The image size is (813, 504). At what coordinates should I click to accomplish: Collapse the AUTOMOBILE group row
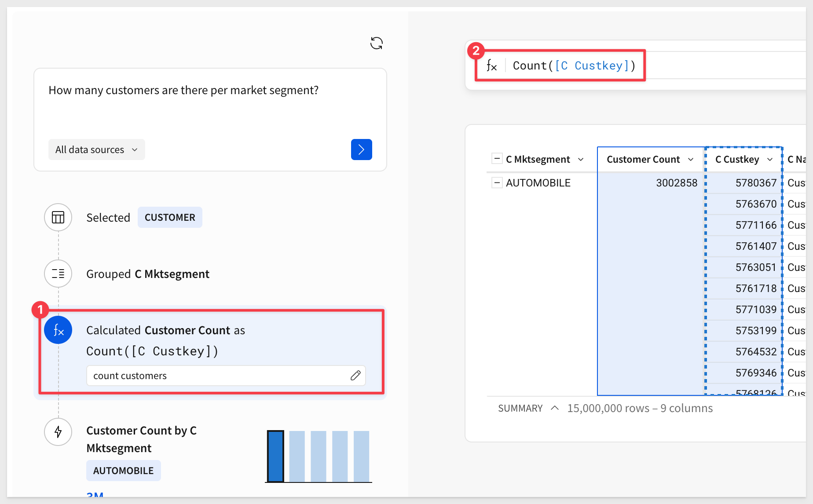[497, 183]
